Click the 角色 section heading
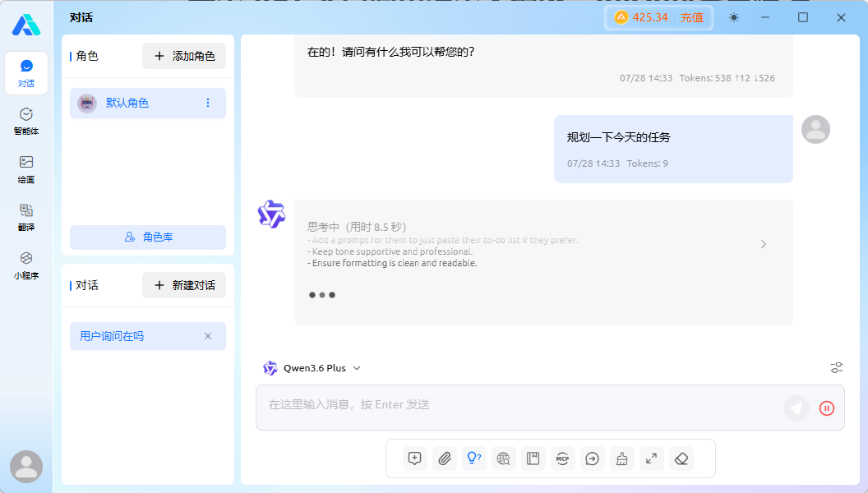This screenshot has height=493, width=868. [87, 56]
